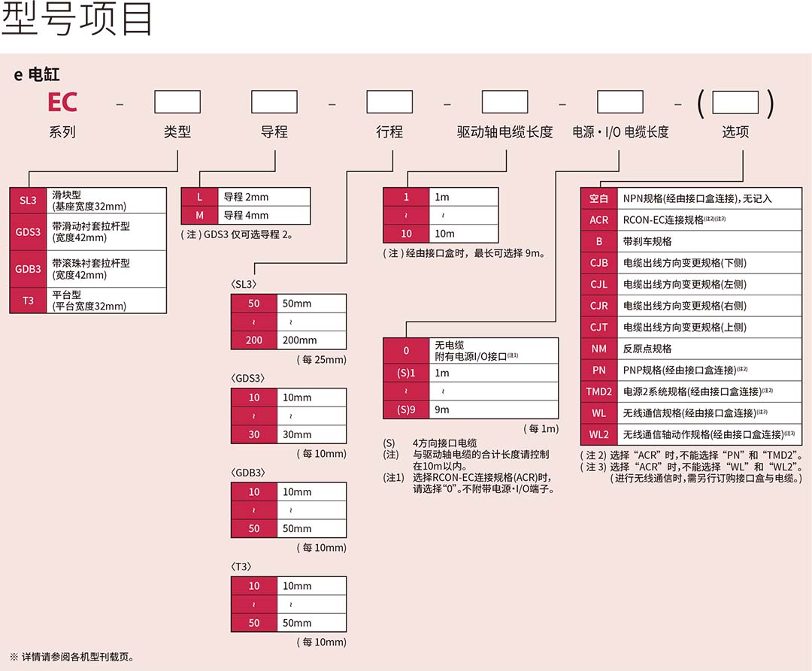Click the empty box above 电源・I/O电缆长度
Screen dimensions: 812x671
click(x=620, y=102)
